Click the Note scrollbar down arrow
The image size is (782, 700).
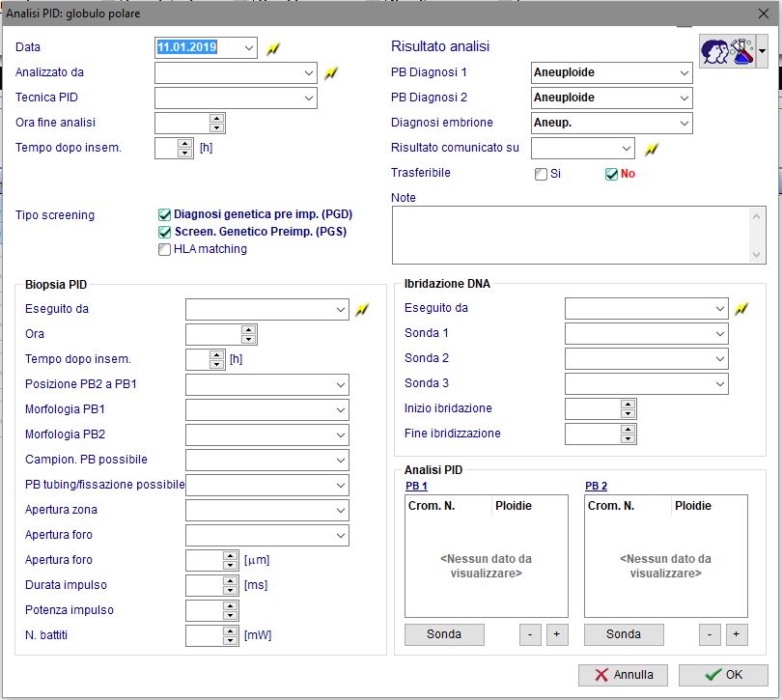[756, 255]
